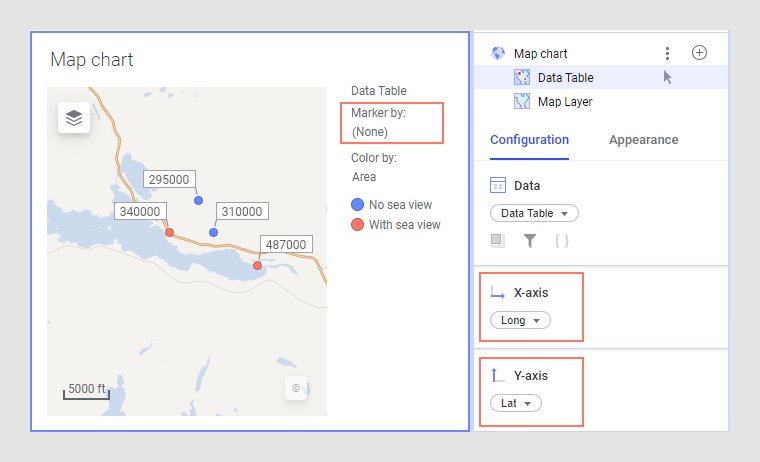
Task: Expand the Y-axis Lat dropdown
Action: point(516,403)
